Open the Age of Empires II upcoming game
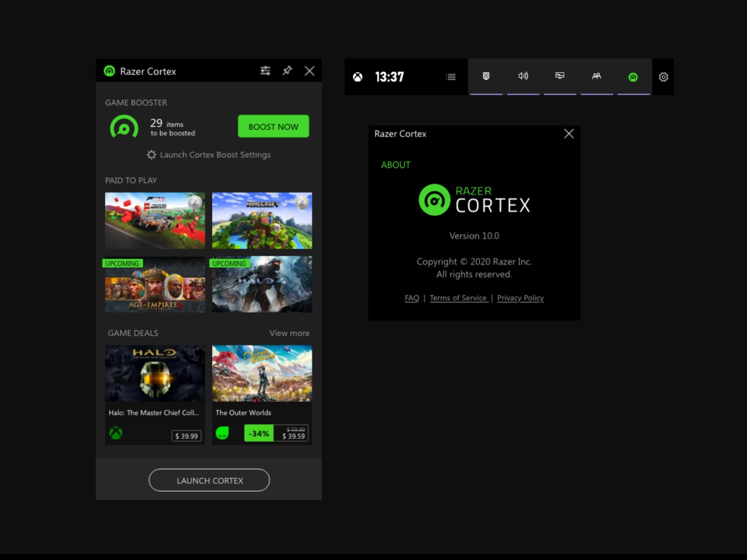 [155, 284]
